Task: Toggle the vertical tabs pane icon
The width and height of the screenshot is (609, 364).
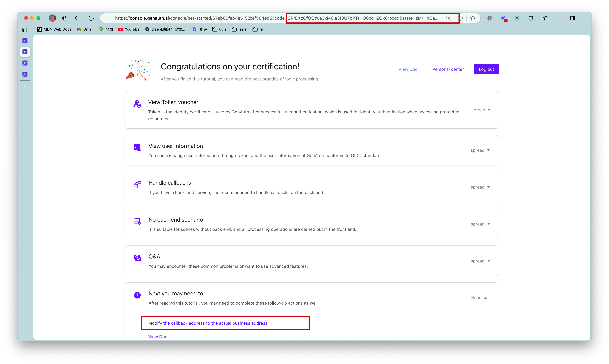Action: coord(25,30)
